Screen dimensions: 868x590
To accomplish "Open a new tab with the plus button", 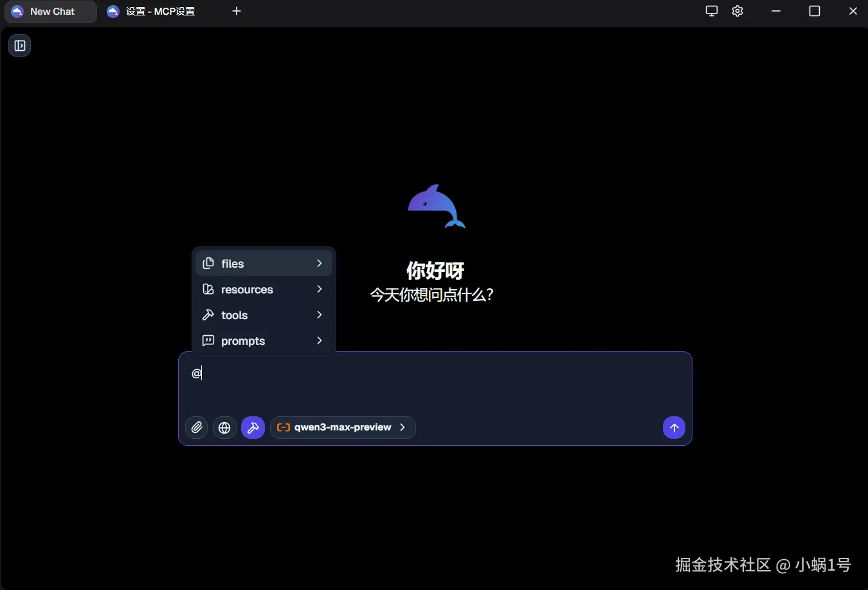I will [x=236, y=11].
